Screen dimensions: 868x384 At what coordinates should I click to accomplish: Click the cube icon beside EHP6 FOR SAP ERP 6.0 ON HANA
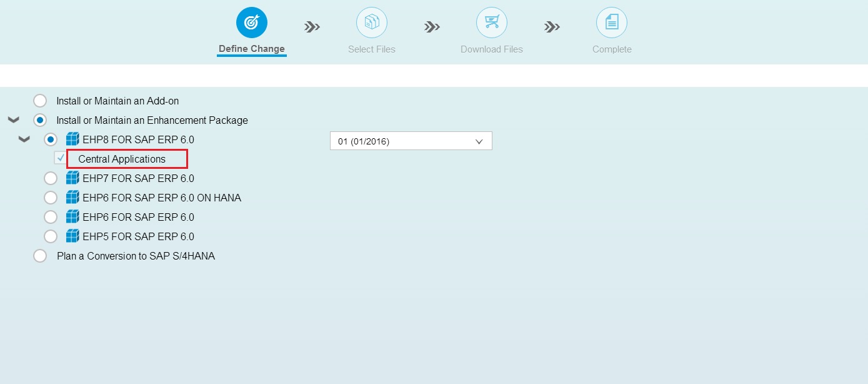72,198
